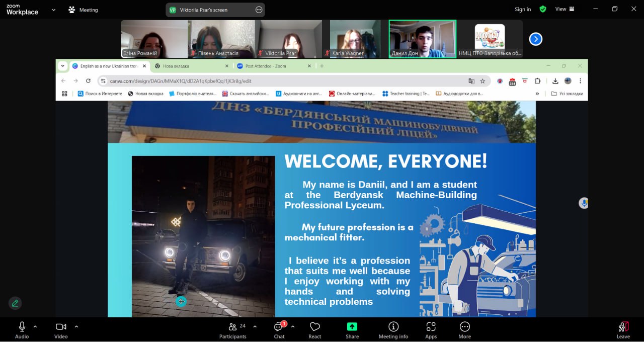Select the Viktoriia Psar's screen share tab
The width and height of the screenshot is (644, 342).
pos(215,10)
